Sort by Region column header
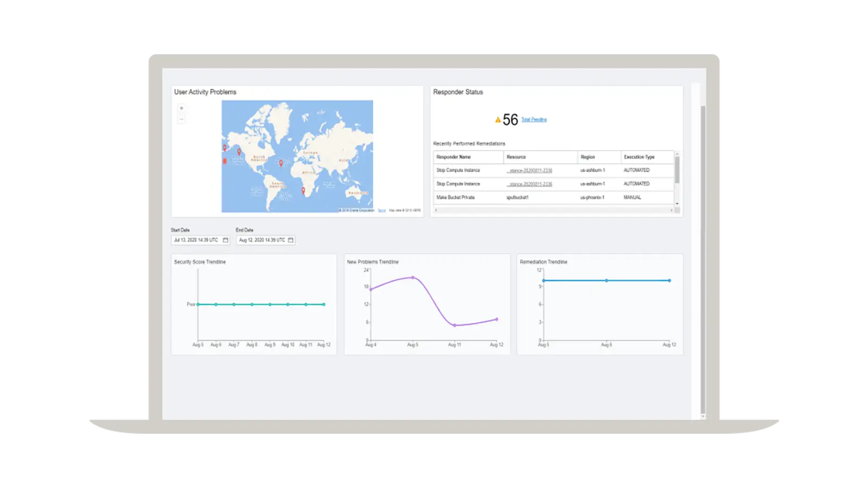The height and width of the screenshot is (488, 868). point(599,157)
